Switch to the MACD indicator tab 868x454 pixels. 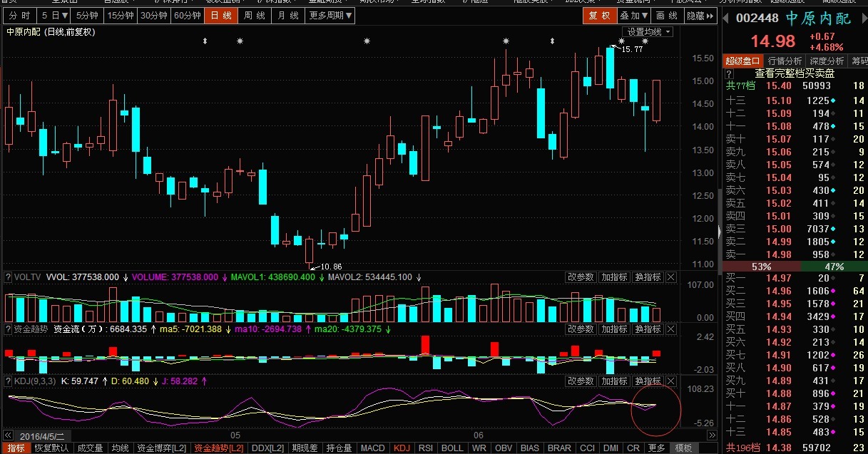click(372, 448)
